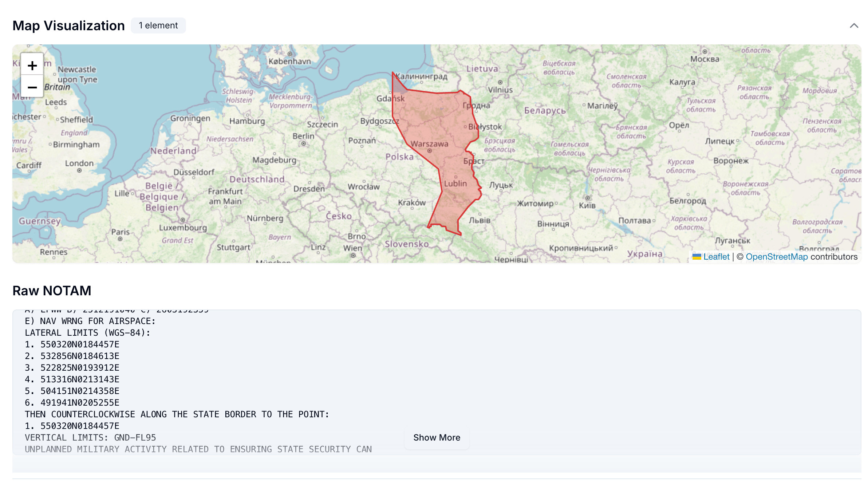868x485 pixels.
Task: Click the Birmingham label on the map
Action: pyautogui.click(x=76, y=145)
